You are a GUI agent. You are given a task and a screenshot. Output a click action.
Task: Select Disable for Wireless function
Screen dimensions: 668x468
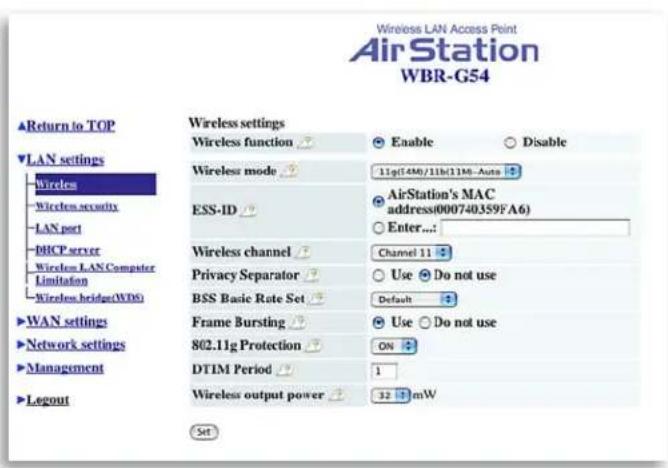510,143
